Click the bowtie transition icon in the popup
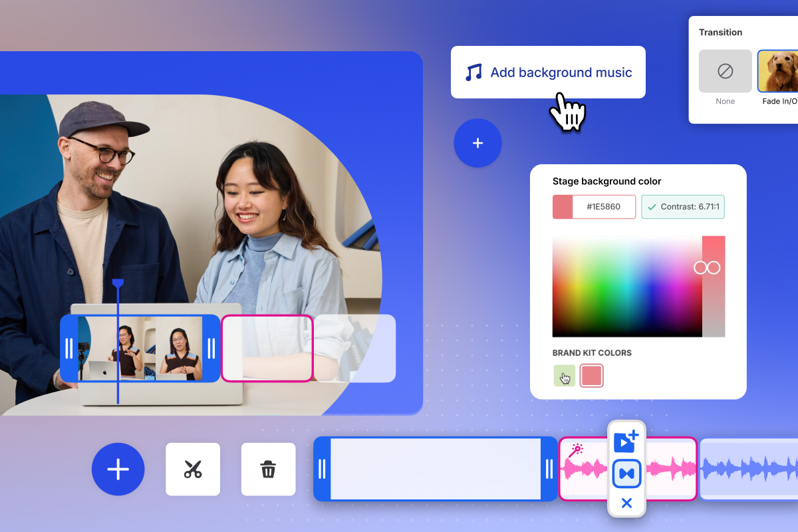Screen dimensions: 798x532 click(626, 473)
